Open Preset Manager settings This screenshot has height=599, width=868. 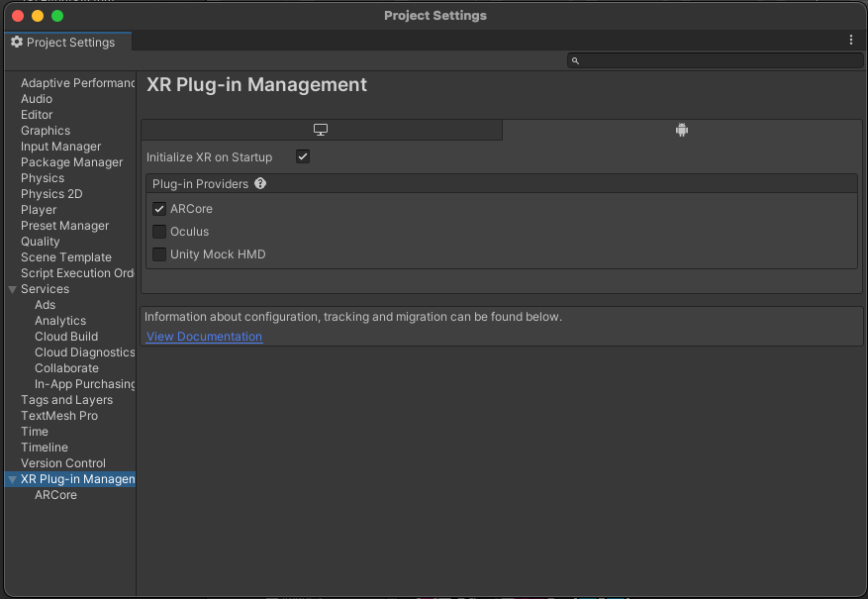(64, 226)
